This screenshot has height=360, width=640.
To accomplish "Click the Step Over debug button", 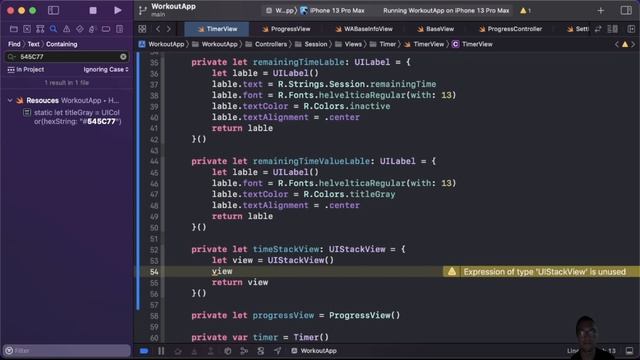I will [x=178, y=351].
